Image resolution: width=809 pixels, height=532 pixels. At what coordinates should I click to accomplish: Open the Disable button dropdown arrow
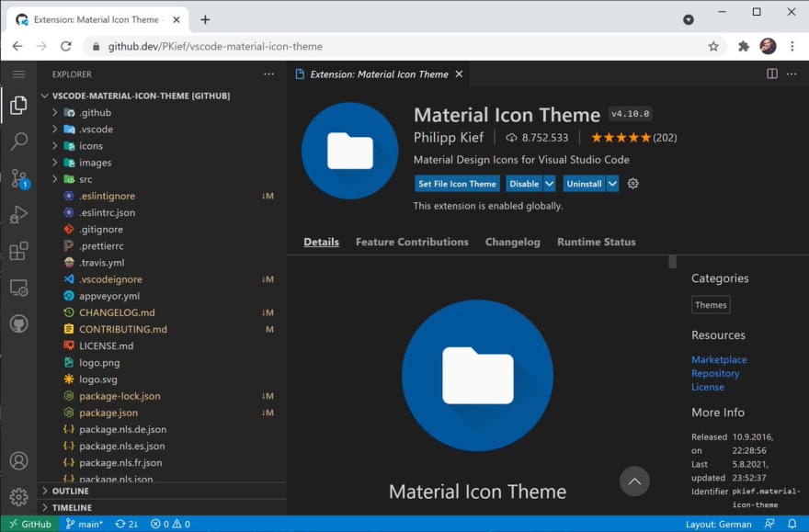[550, 184]
